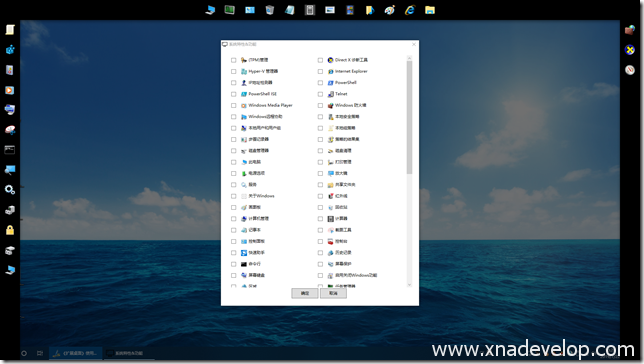The height and width of the screenshot is (364, 644).
Task: Click the DirectX icon in right dock
Action: 630,50
